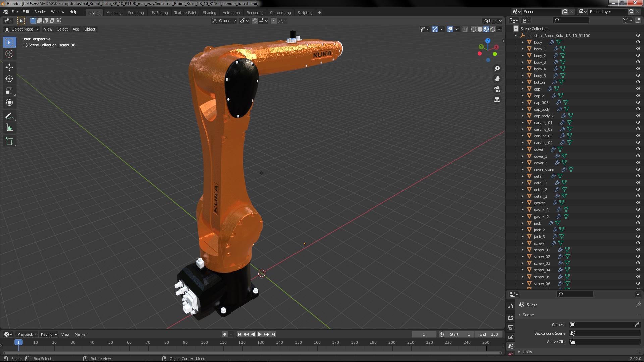Expand the jack_2 object tree
Viewport: 644px width, 362px height.
click(522, 230)
